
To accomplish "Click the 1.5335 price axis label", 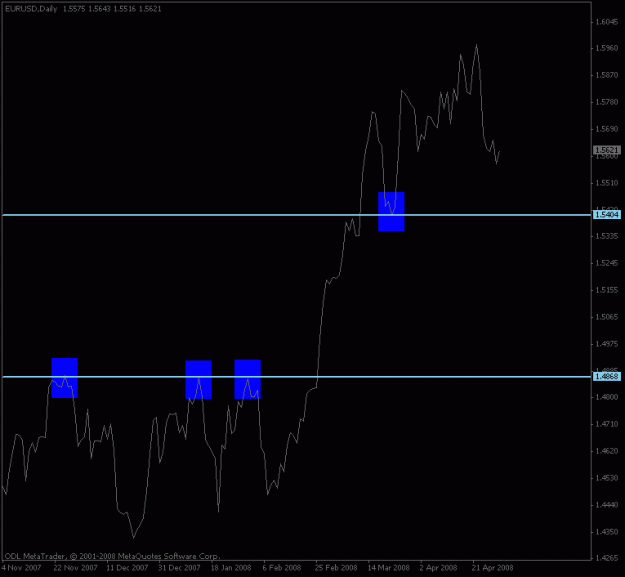I will coord(607,236).
